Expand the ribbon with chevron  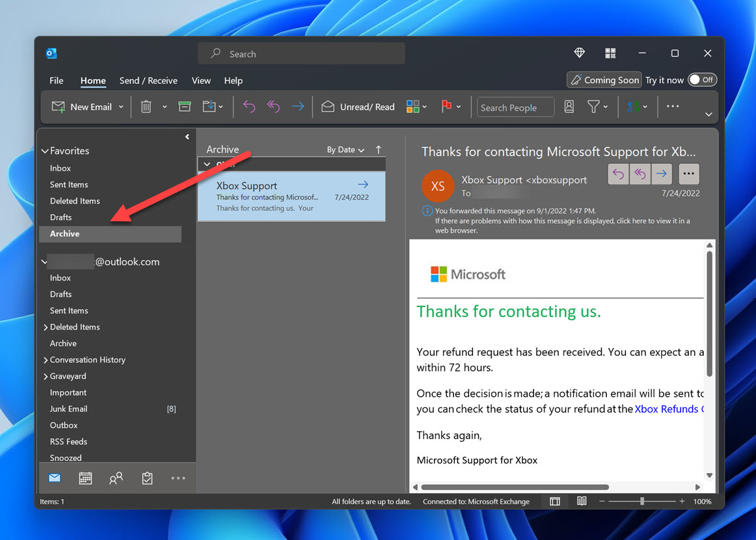point(709,115)
